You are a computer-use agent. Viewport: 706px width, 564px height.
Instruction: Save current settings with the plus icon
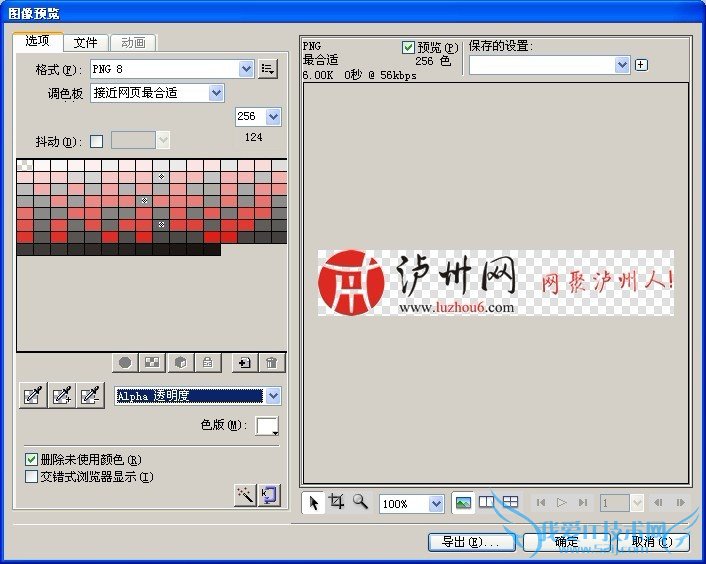click(641, 65)
